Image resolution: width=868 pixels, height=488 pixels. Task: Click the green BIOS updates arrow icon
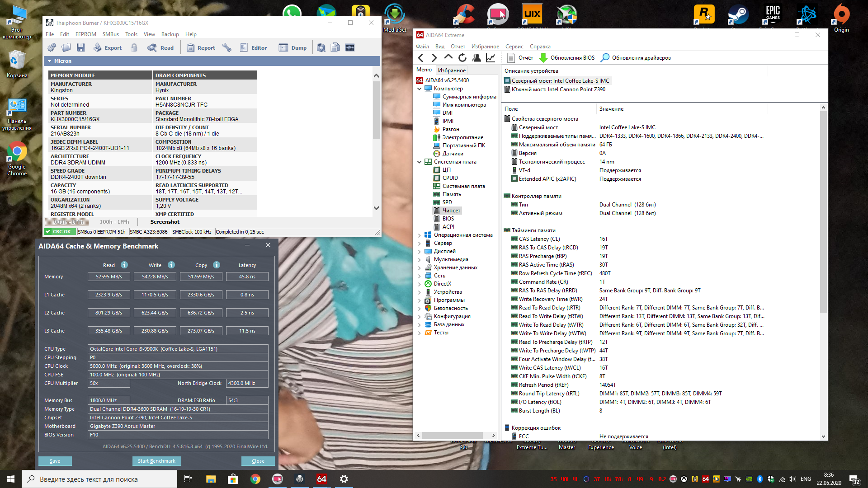(x=543, y=58)
